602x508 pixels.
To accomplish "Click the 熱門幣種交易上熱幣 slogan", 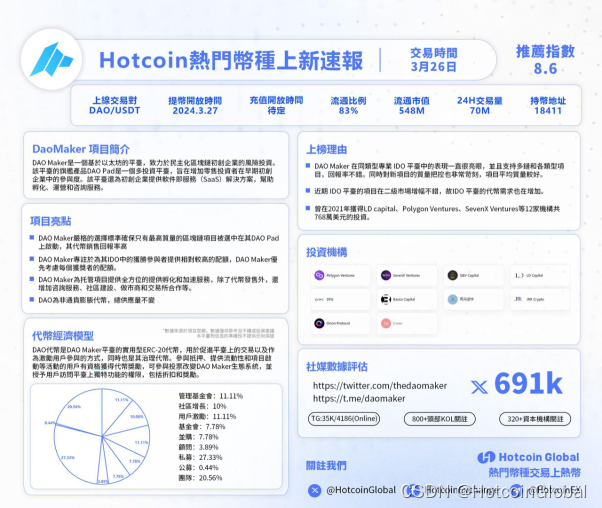I will pos(534,472).
